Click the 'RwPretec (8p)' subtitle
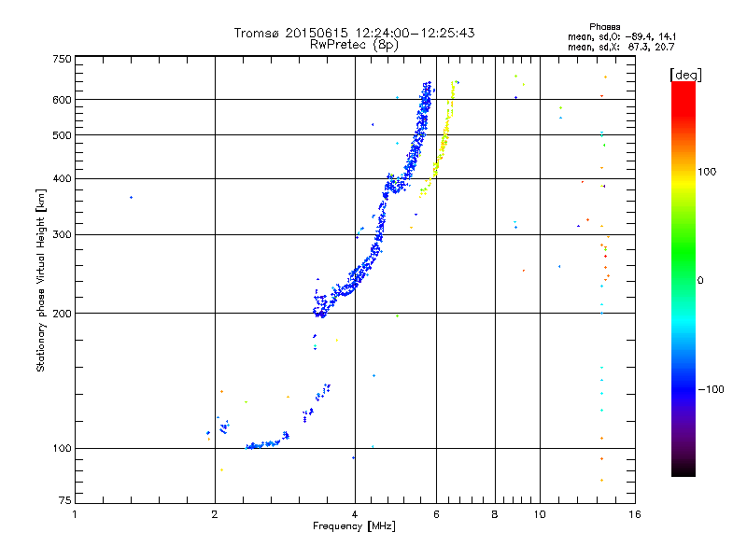This screenshot has height=560, width=747. (354, 45)
